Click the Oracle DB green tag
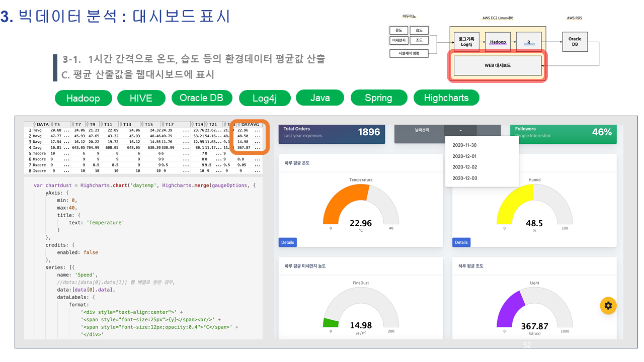 coord(201,98)
